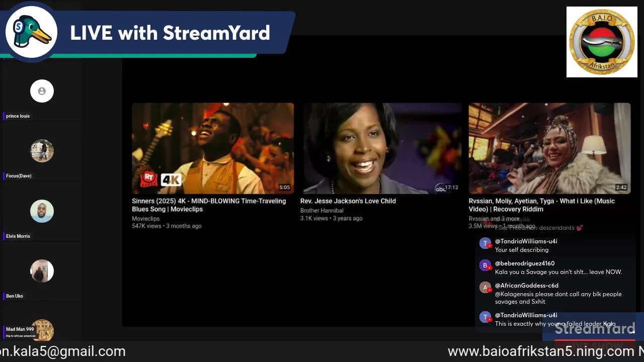The image size is (644, 362).
Task: Select Mad Man 999 participant avatar
Action: click(x=42, y=330)
